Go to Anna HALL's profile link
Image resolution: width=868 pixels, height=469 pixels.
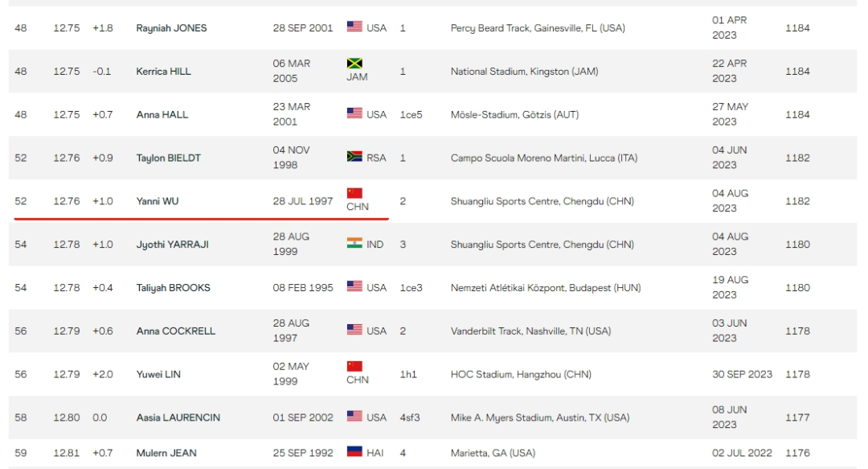point(162,115)
